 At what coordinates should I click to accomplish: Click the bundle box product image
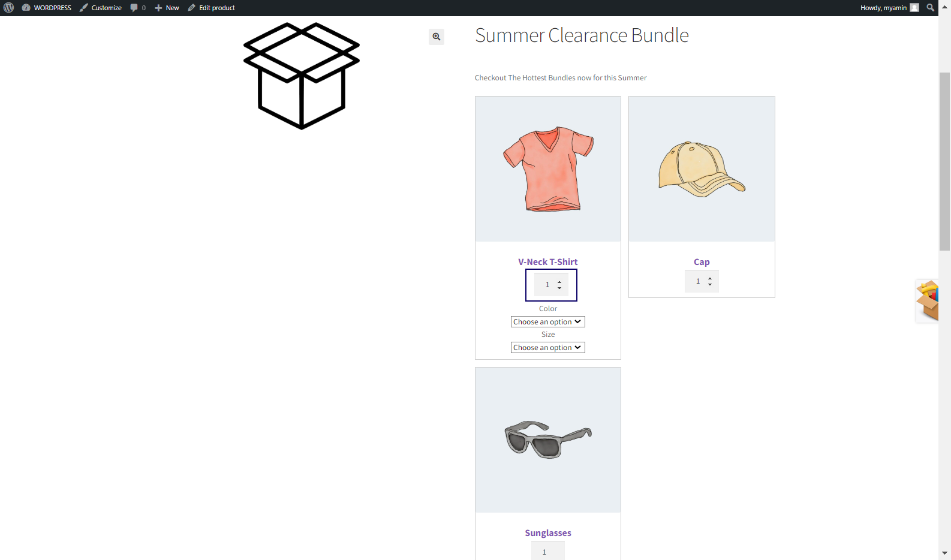click(x=302, y=76)
